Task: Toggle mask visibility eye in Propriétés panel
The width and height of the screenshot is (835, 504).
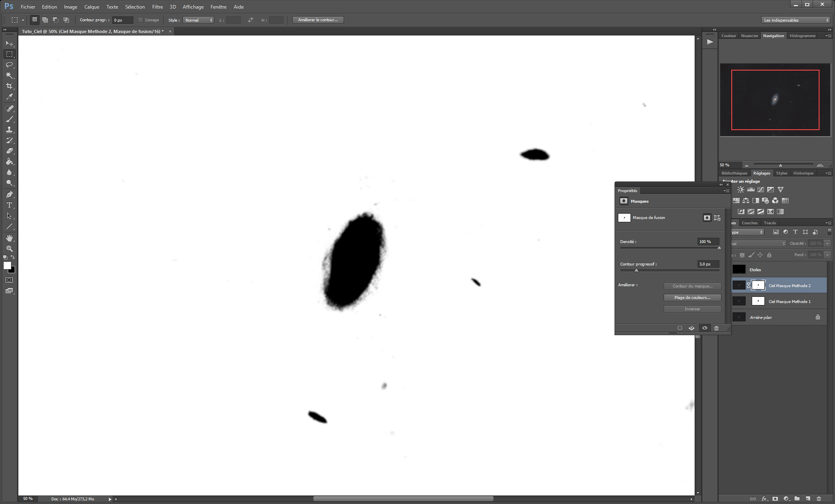Action: coord(704,328)
